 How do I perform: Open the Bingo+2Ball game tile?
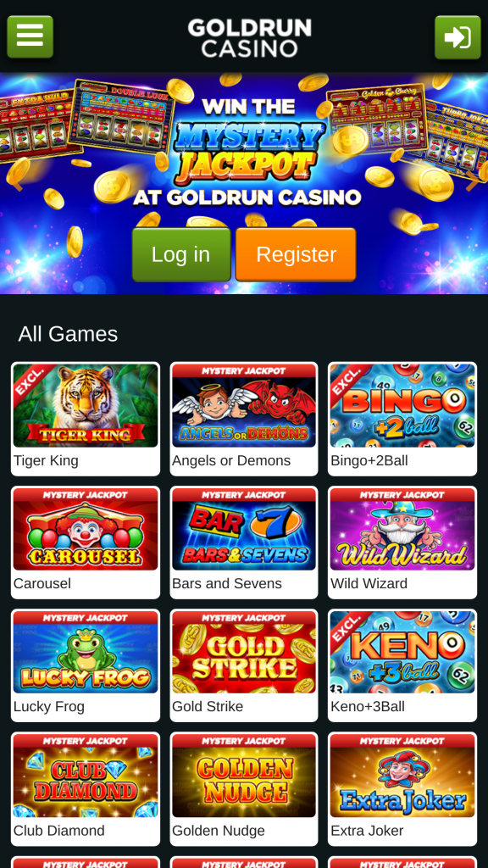coord(402,419)
